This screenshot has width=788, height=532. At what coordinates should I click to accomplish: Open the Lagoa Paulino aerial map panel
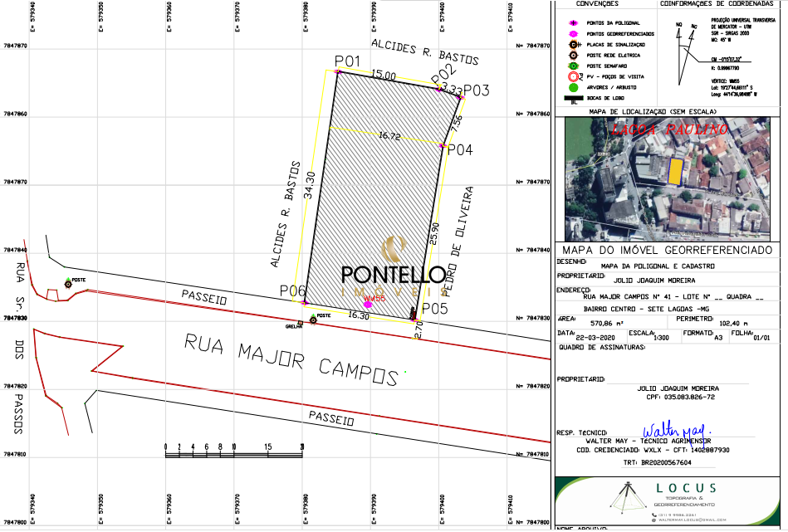click(671, 178)
